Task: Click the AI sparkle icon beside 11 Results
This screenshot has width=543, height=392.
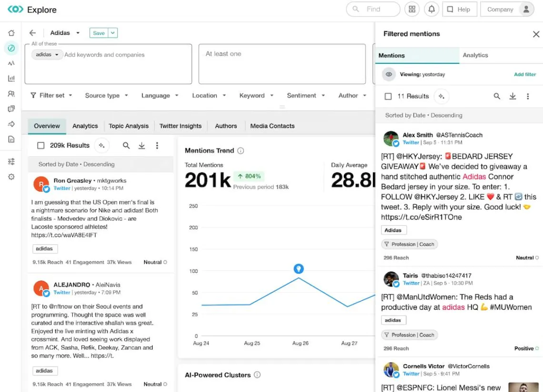Action: (442, 96)
